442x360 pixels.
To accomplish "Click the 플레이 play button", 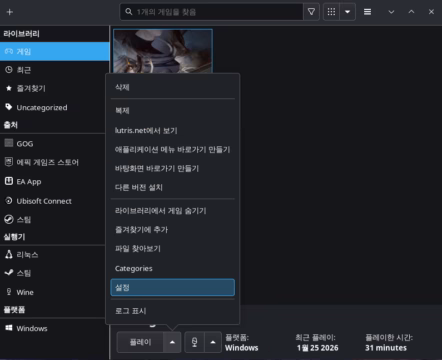I will pyautogui.click(x=140, y=342).
